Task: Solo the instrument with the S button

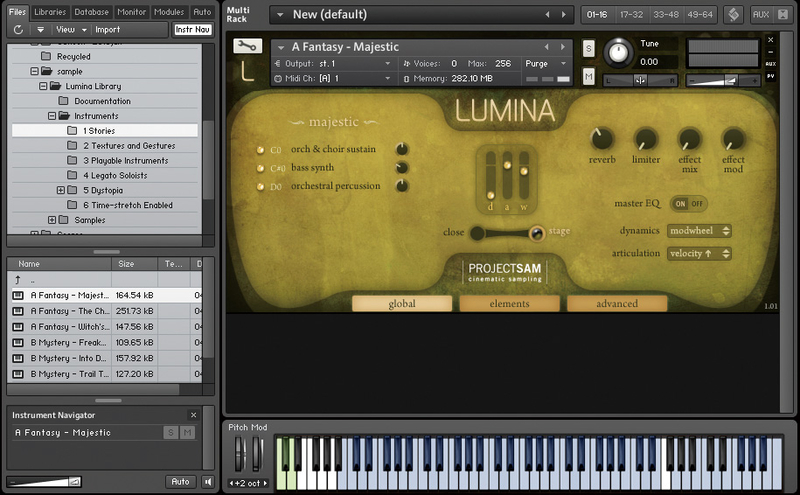Action: pyautogui.click(x=589, y=49)
